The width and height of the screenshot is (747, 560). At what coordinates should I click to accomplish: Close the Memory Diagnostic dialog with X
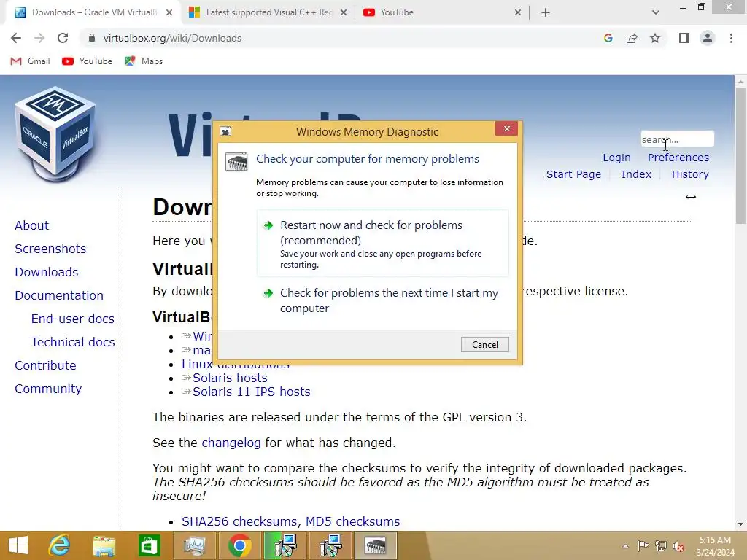[506, 128]
